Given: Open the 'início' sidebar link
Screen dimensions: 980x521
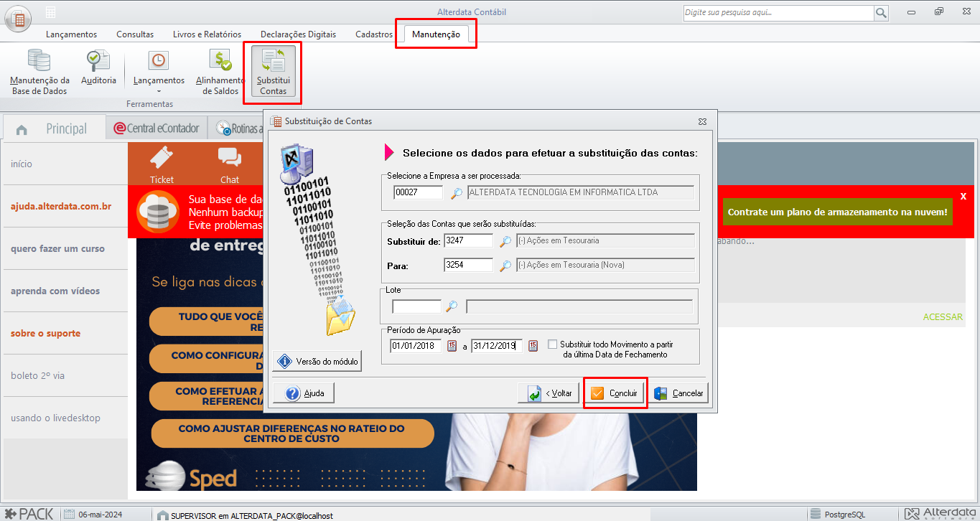Looking at the screenshot, I should click(x=22, y=164).
